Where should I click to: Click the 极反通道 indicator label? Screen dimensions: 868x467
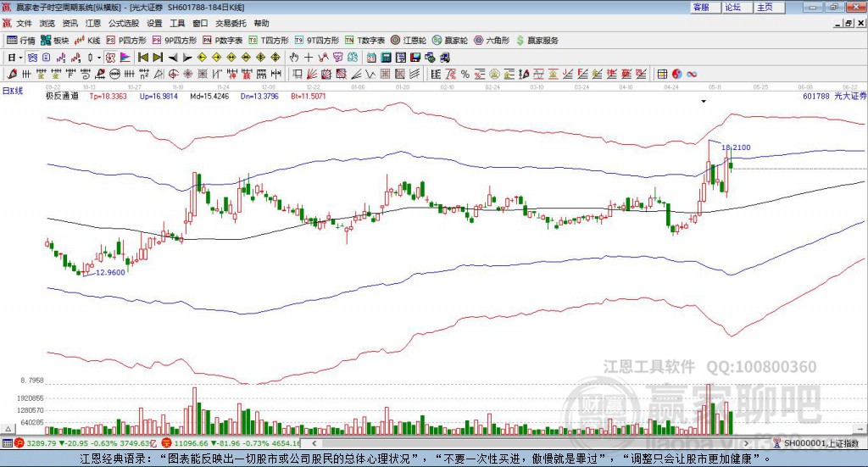(62, 96)
